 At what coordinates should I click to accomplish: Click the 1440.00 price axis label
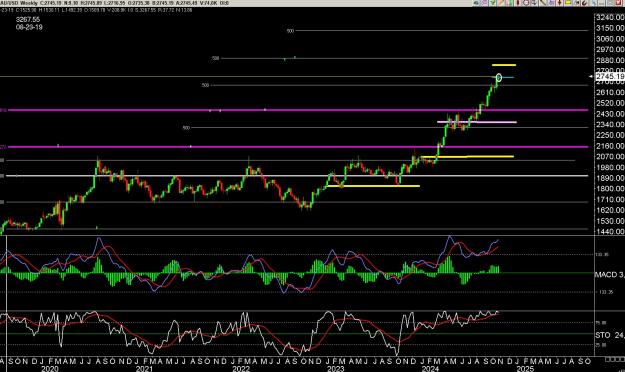(x=610, y=231)
